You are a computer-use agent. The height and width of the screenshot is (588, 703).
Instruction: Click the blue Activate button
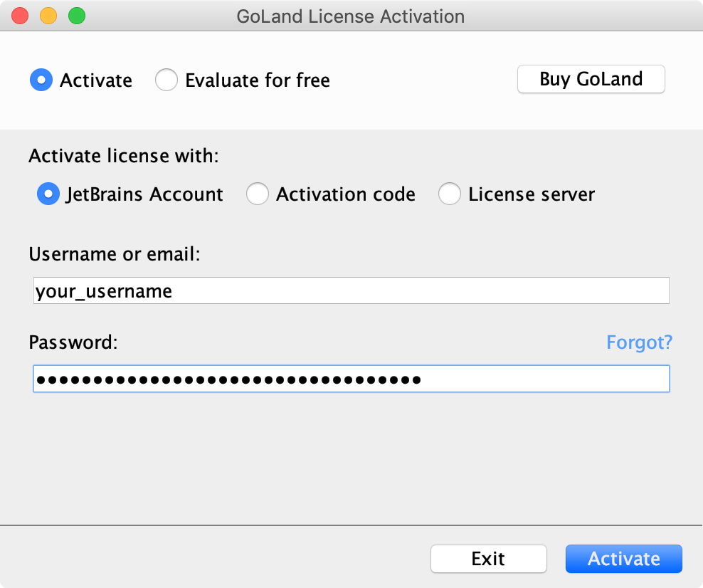(x=623, y=559)
